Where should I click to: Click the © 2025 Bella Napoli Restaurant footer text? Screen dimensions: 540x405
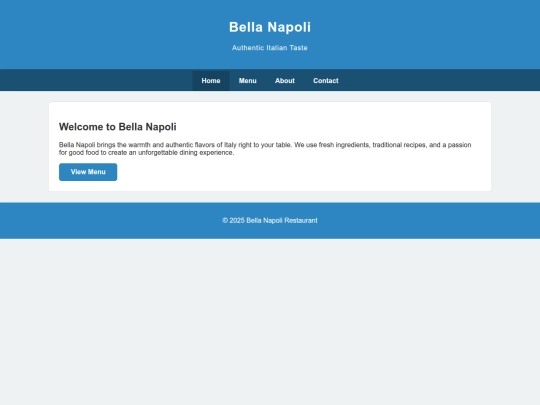point(270,220)
